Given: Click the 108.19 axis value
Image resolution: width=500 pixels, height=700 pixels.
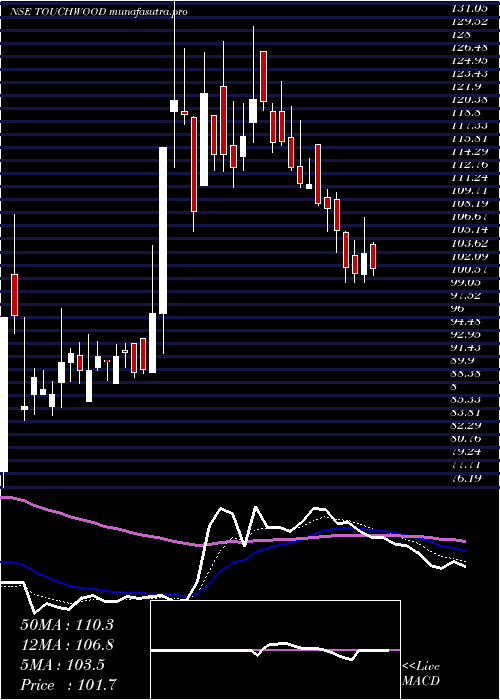Looking at the screenshot, I should (470, 204).
